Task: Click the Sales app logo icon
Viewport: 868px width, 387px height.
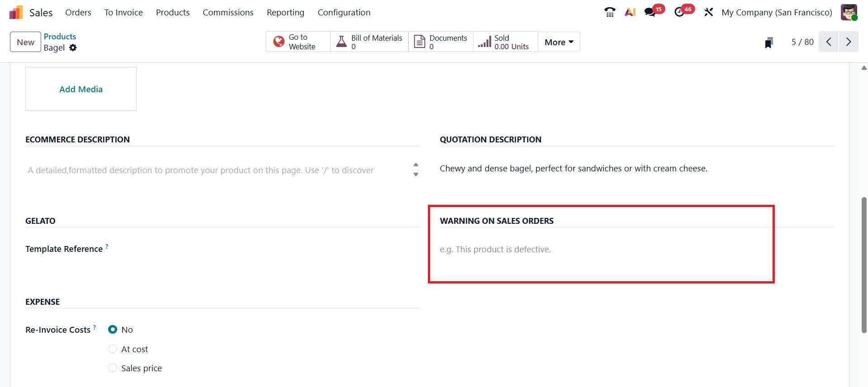Action: [16, 13]
